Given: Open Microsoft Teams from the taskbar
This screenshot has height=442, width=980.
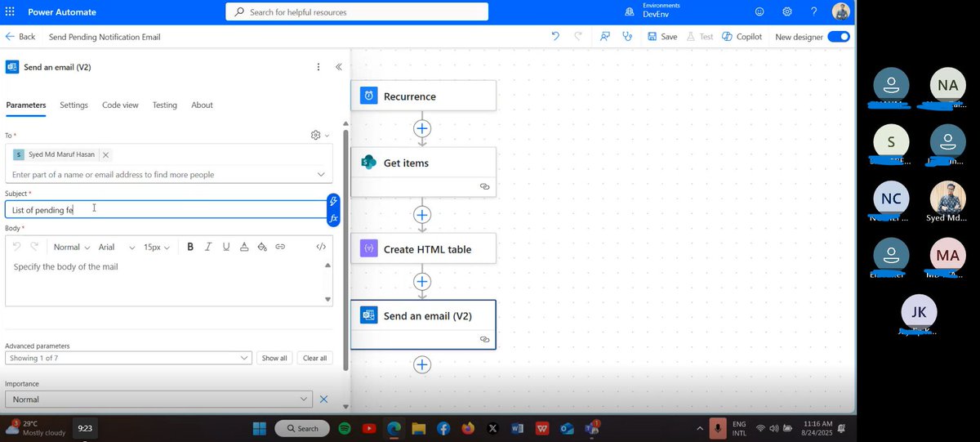Looking at the screenshot, I should tap(591, 428).
